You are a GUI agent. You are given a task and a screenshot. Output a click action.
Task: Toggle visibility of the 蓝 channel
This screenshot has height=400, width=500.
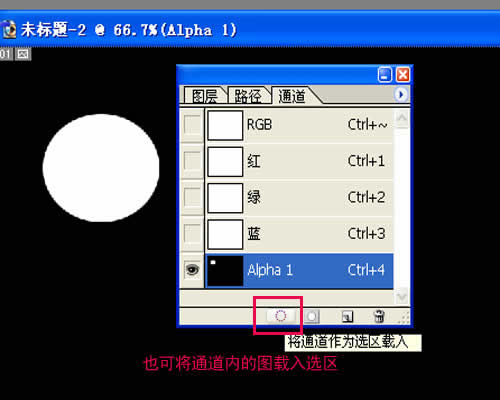(x=192, y=233)
